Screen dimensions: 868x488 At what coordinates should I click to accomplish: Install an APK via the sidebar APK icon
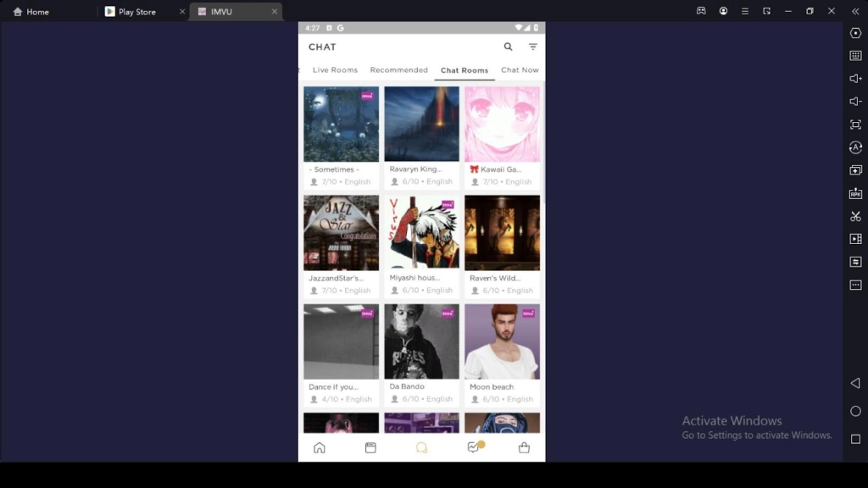coord(855,193)
